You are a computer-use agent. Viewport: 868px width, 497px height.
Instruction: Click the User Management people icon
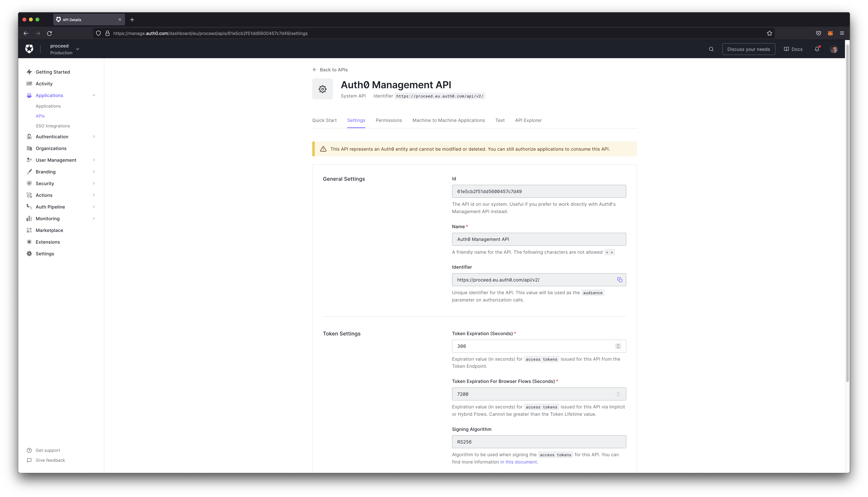(x=29, y=160)
